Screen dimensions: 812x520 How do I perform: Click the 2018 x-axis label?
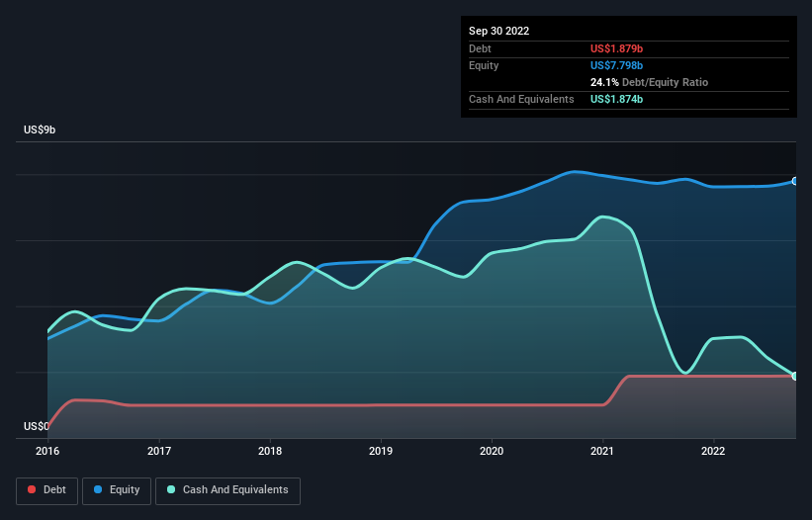(270, 451)
